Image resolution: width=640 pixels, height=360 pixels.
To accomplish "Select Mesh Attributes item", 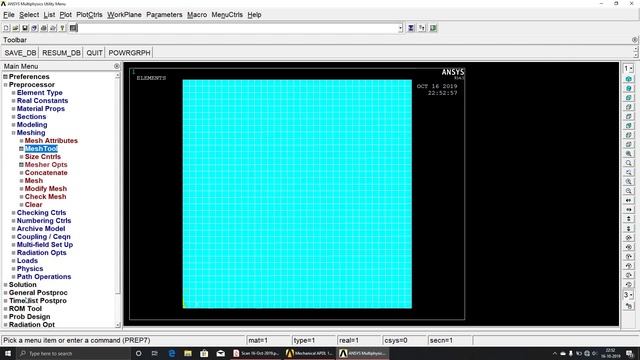I will (51, 141).
